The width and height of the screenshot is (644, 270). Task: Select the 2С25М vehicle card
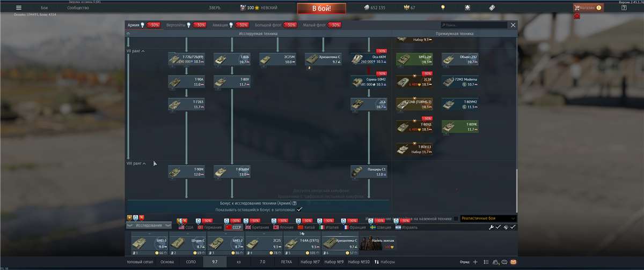pyautogui.click(x=277, y=59)
